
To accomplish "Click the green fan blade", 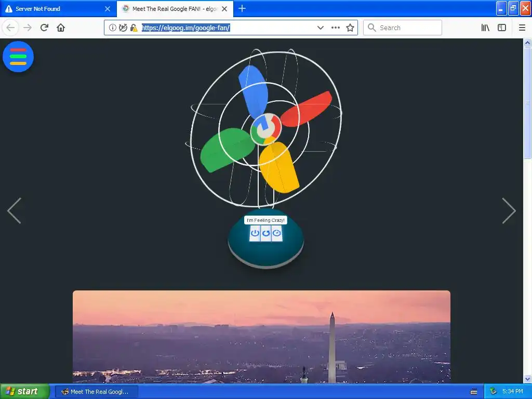I will 227,149.
